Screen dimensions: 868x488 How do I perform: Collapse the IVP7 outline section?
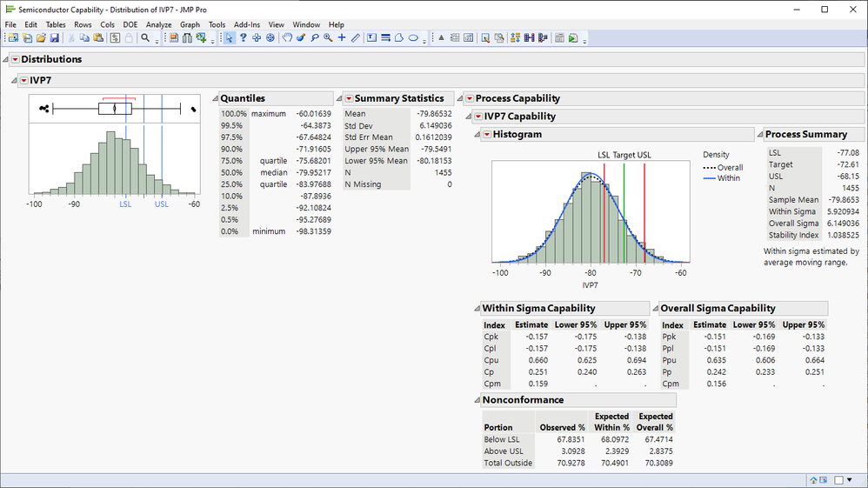15,80
